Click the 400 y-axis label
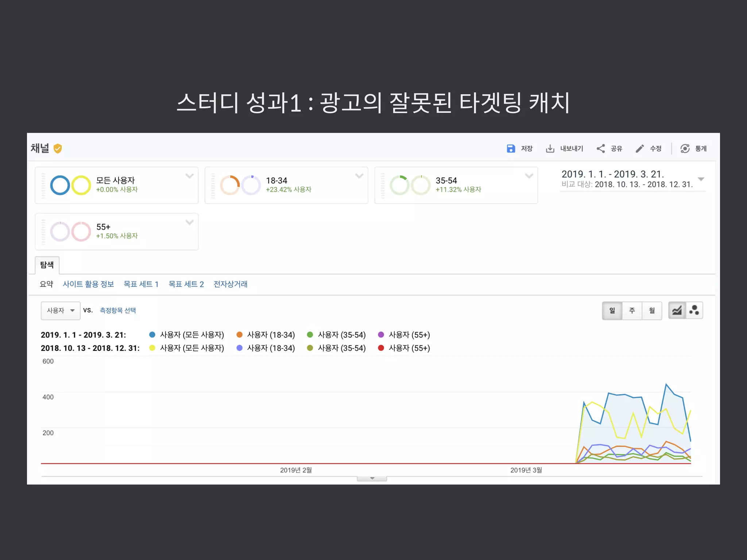The height and width of the screenshot is (560, 747). [x=48, y=397]
